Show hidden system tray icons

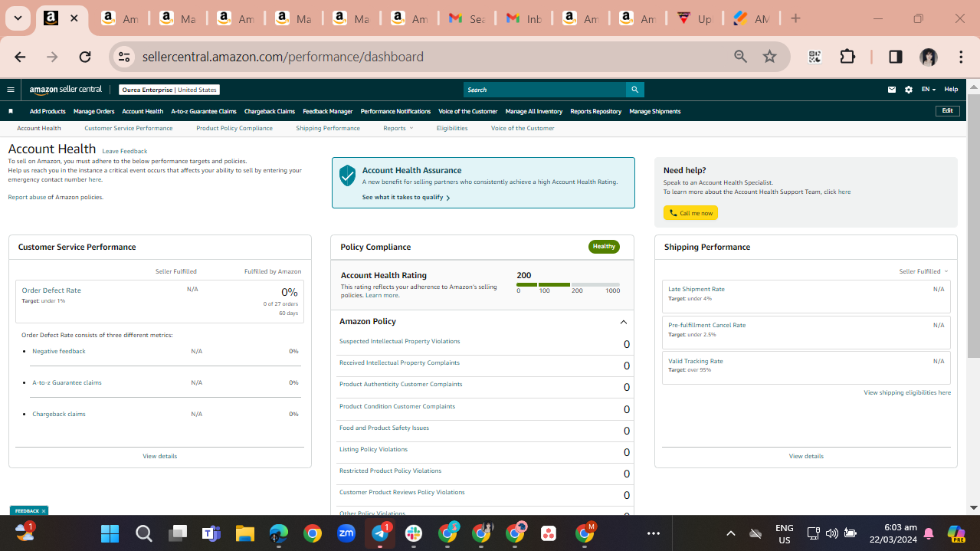point(730,533)
